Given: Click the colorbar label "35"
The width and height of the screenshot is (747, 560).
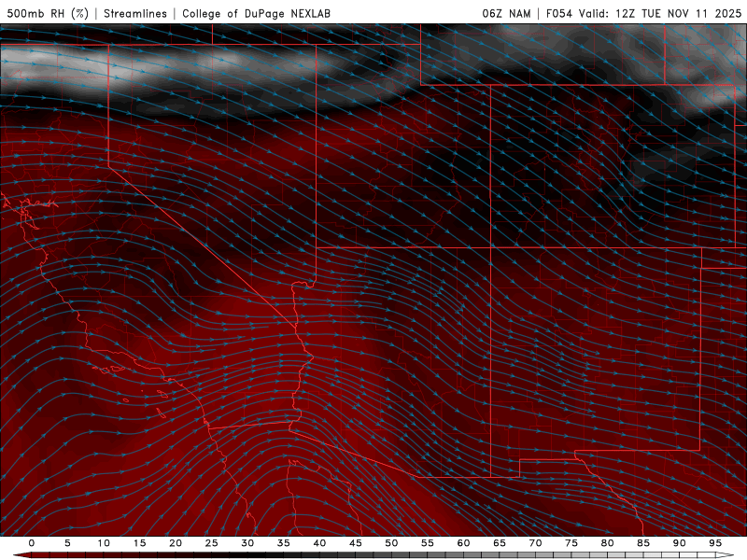Looking at the screenshot, I should [x=284, y=543].
